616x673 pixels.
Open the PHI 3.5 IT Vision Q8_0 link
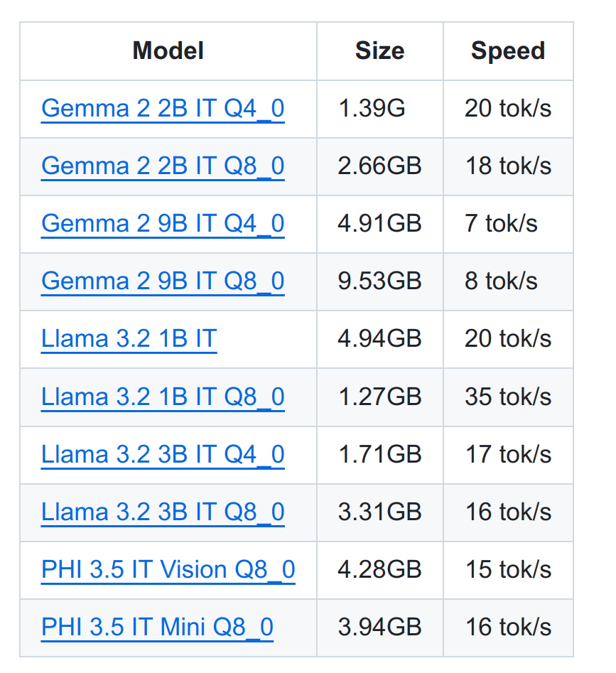click(168, 569)
